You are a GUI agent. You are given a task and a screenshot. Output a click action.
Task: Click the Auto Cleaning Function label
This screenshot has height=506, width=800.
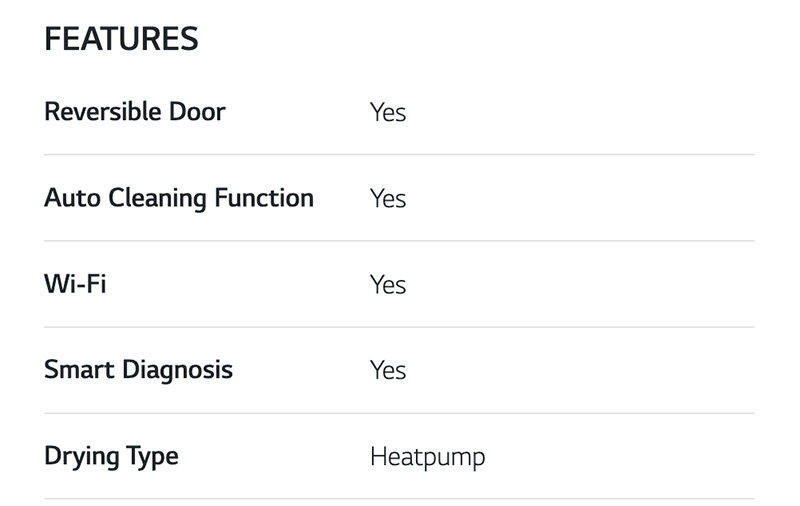(179, 198)
